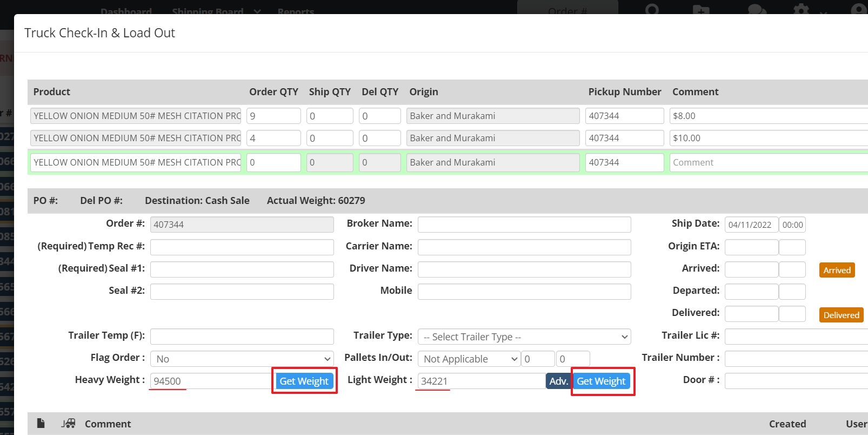Expand the Trailer Type dropdown

[524, 337]
